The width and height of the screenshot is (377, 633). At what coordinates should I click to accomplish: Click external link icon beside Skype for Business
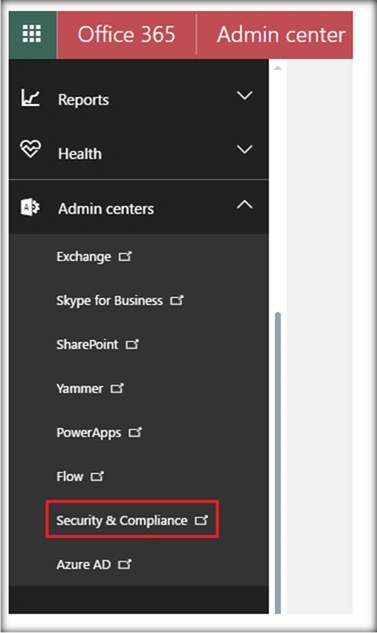177,300
